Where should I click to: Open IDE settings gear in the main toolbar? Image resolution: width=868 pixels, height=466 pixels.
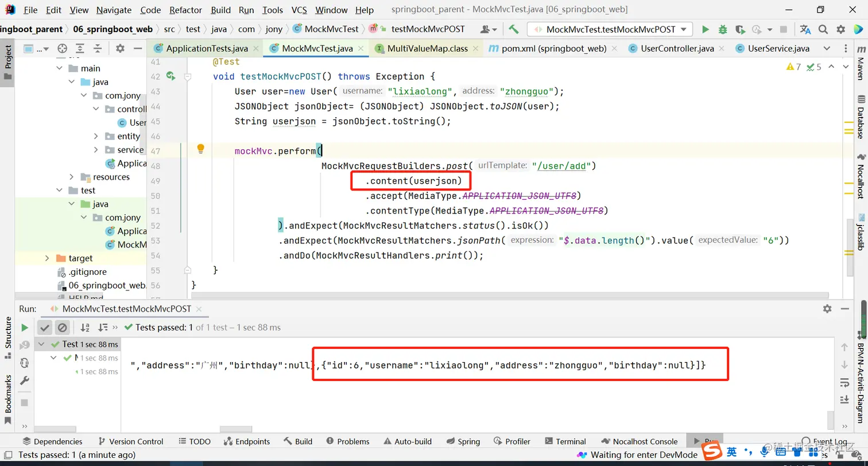click(841, 29)
